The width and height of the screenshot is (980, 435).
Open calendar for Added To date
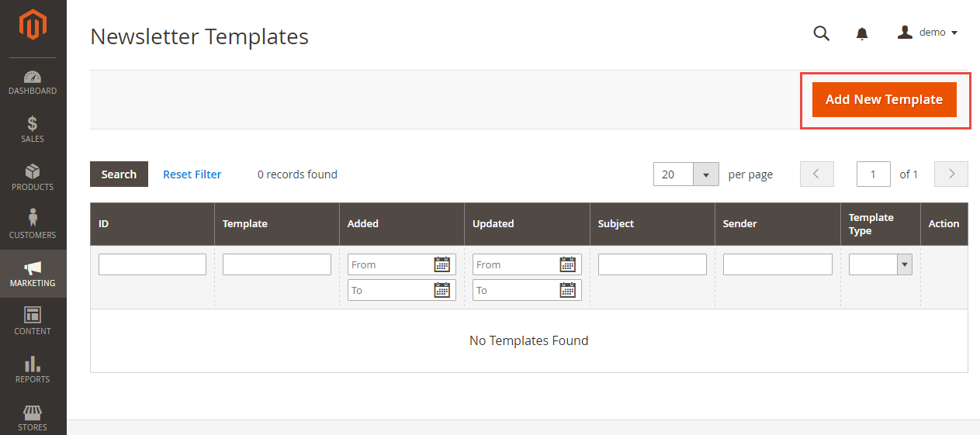(442, 290)
